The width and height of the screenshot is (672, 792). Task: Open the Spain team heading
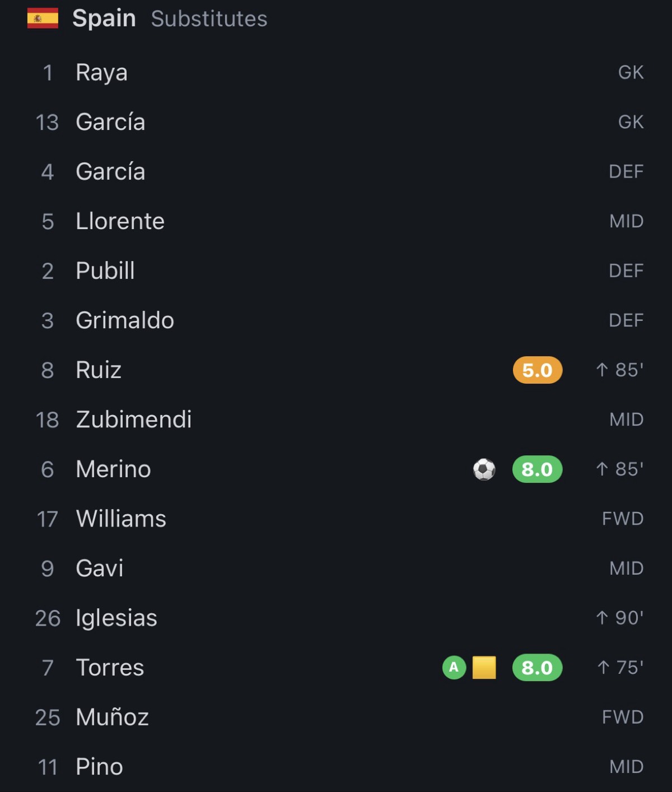[104, 18]
